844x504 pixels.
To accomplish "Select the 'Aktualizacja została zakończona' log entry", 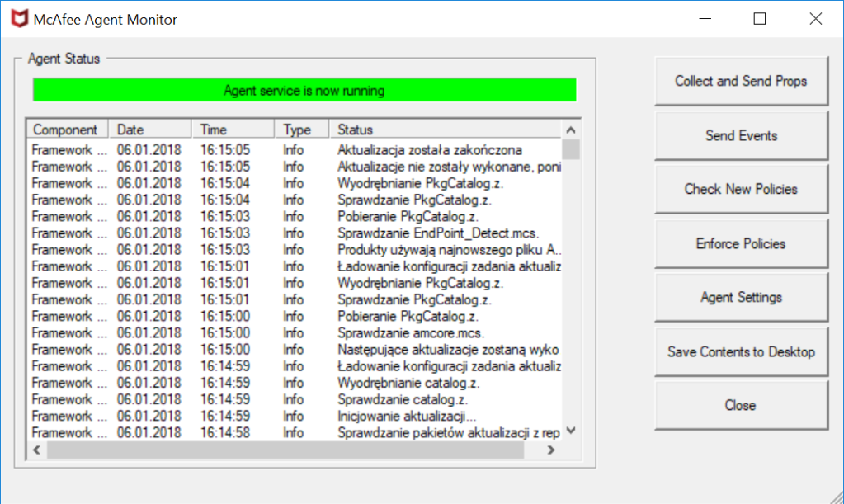I will (429, 150).
